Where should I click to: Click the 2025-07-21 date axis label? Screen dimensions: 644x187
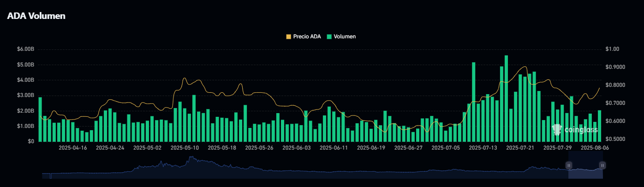point(520,148)
